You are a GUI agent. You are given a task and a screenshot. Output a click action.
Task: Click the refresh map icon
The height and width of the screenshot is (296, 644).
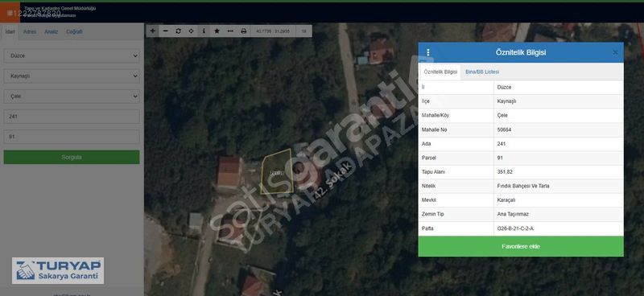tap(178, 31)
